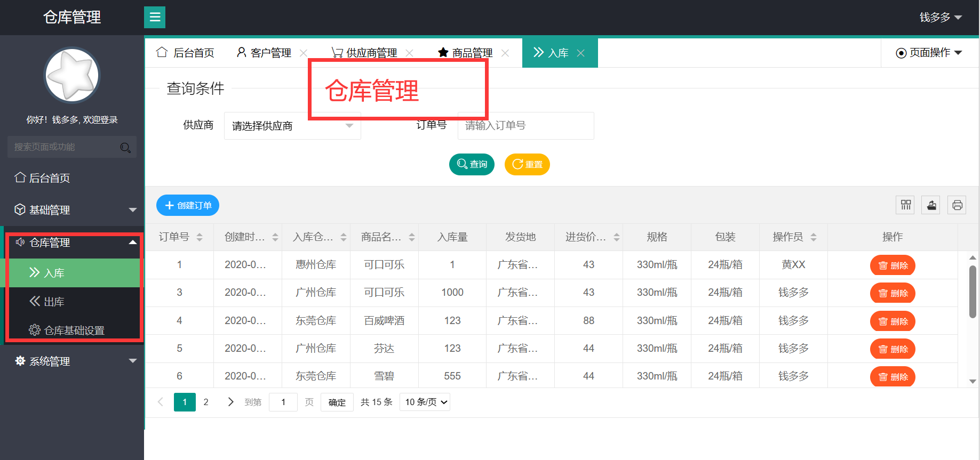980x460 pixels.
Task: Open the 10 条/页 page size dropdown
Action: tap(425, 402)
